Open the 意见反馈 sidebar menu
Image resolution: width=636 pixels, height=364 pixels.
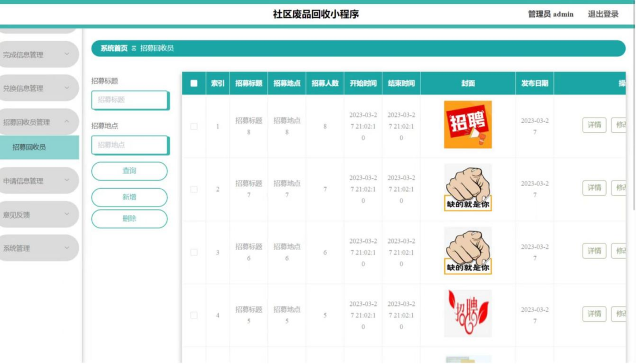point(39,214)
